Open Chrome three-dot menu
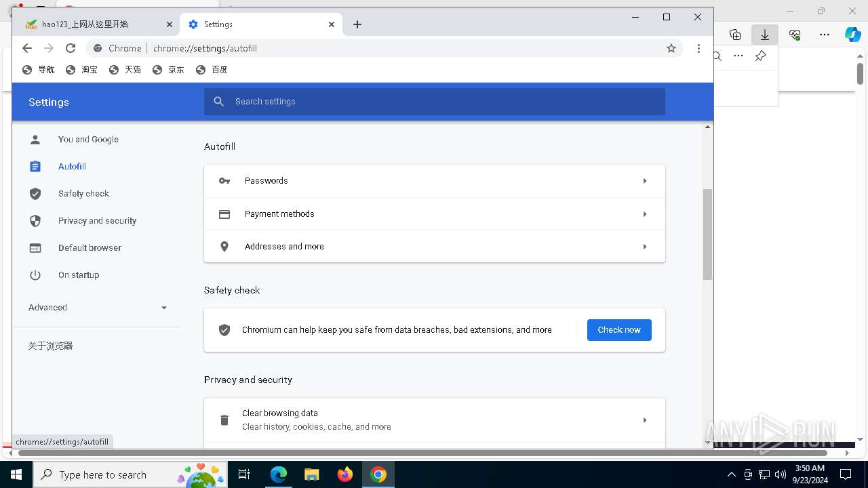This screenshot has width=868, height=488. (x=698, y=48)
